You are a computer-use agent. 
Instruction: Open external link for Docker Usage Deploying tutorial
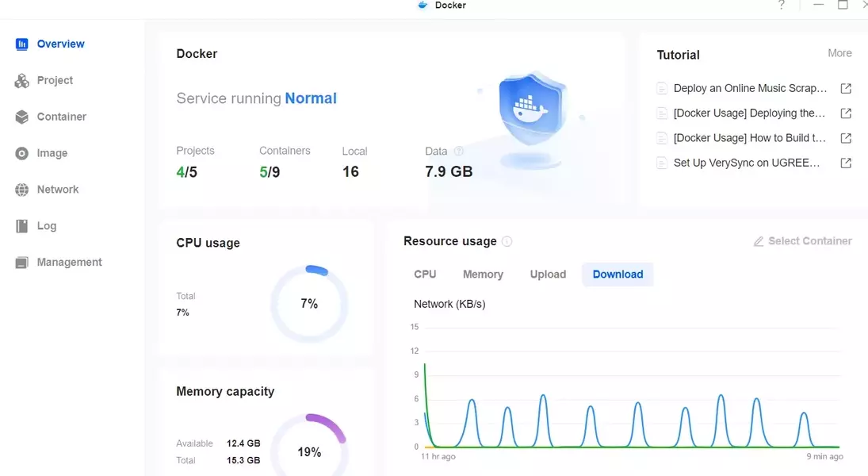click(x=846, y=113)
